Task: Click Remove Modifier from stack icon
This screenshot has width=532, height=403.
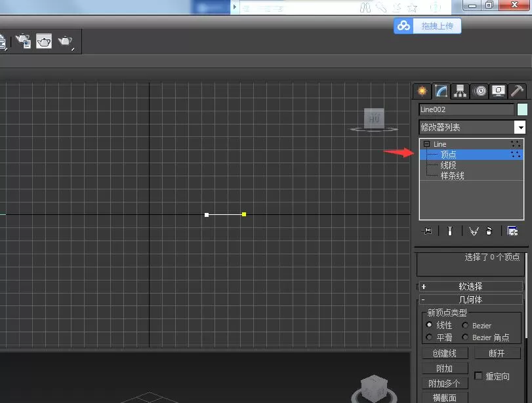Action: click(489, 231)
